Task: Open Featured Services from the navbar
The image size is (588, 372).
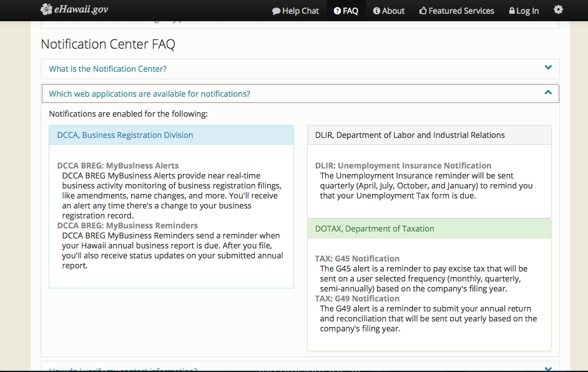Action: tap(457, 11)
